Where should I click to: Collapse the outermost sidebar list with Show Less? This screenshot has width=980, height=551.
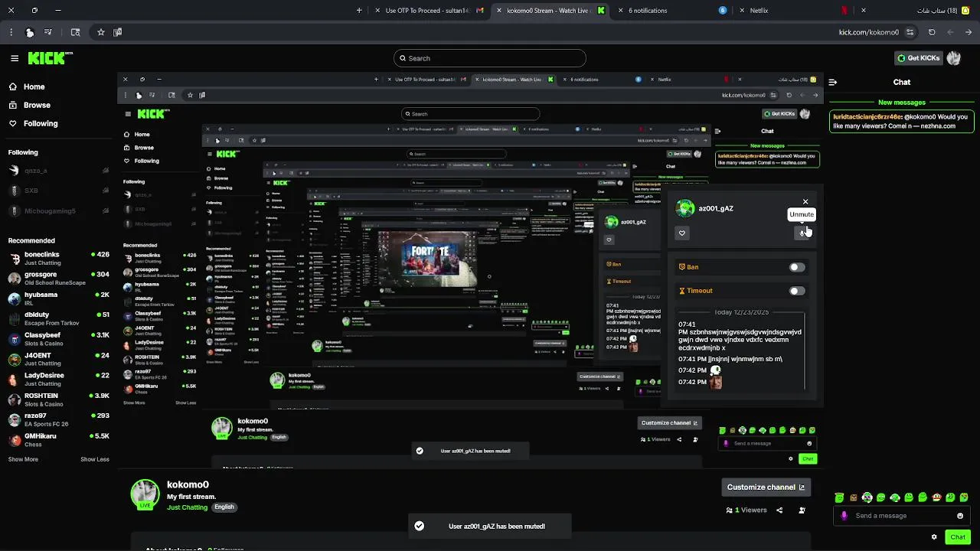(x=95, y=460)
